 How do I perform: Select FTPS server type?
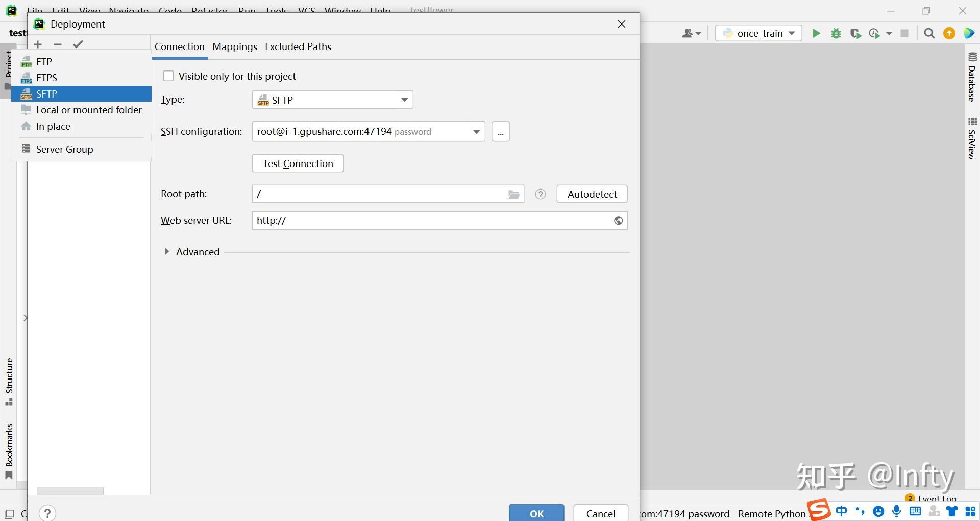click(82, 78)
